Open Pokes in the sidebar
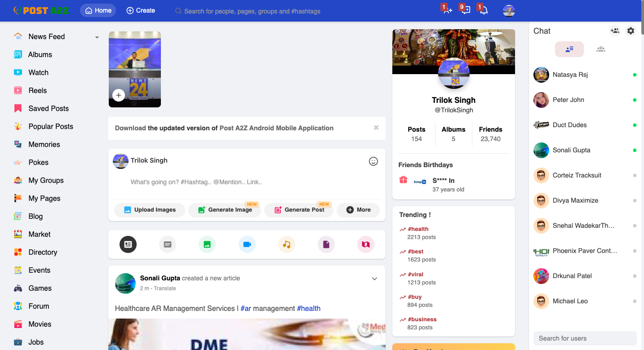This screenshot has height=350, width=644. (38, 162)
